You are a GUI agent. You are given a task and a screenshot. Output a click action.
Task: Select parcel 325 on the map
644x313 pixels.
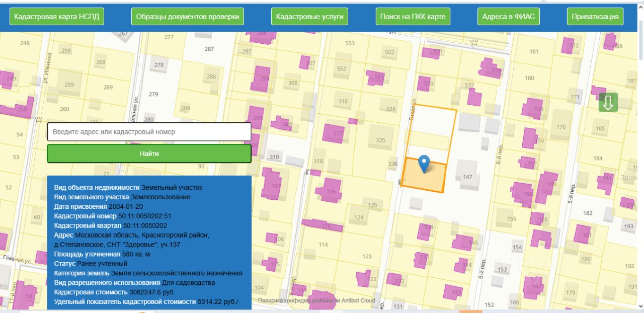tap(381, 139)
